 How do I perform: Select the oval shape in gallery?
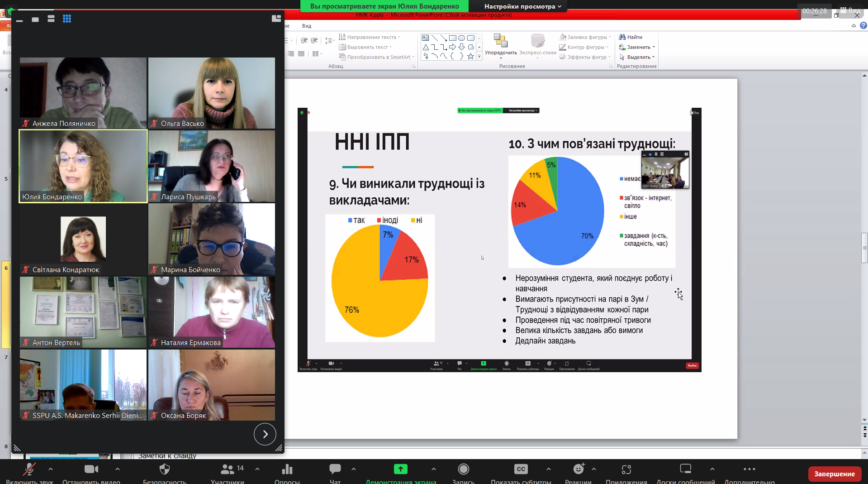point(461,38)
